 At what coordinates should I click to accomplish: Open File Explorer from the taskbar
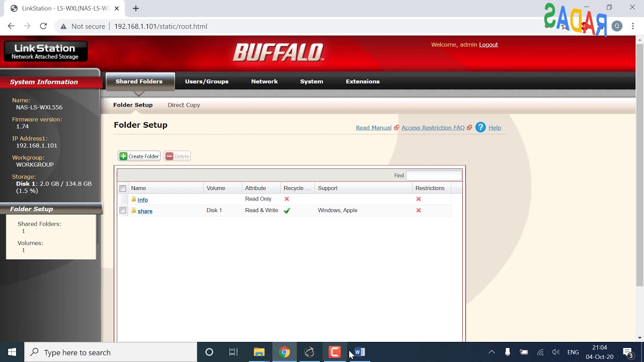pyautogui.click(x=259, y=352)
